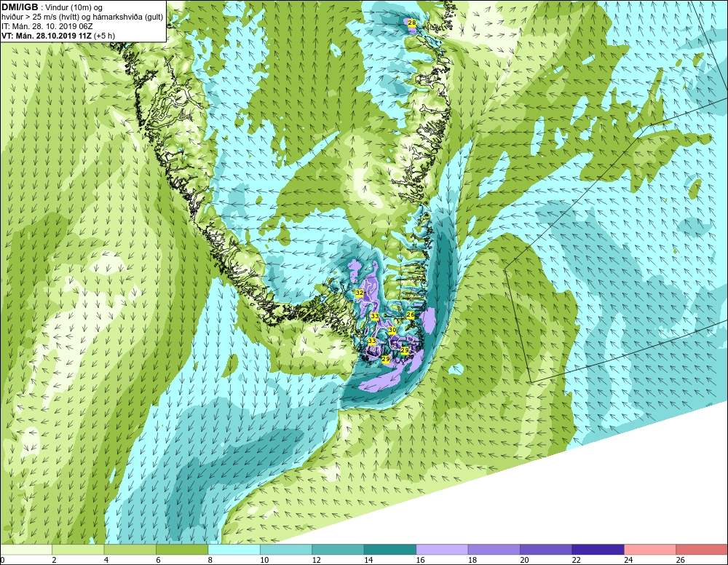728x565 pixels.
Task: Click the legend tick label 4
Action: pyautogui.click(x=106, y=561)
